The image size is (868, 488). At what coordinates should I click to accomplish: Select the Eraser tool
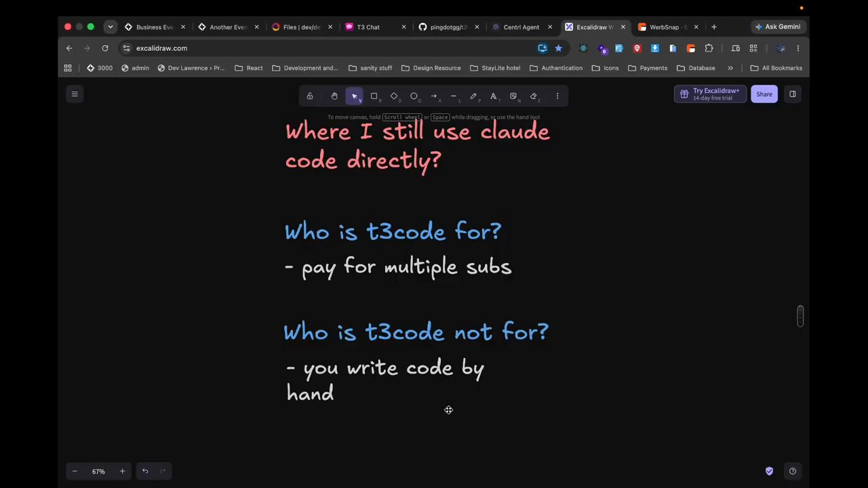pos(534,96)
